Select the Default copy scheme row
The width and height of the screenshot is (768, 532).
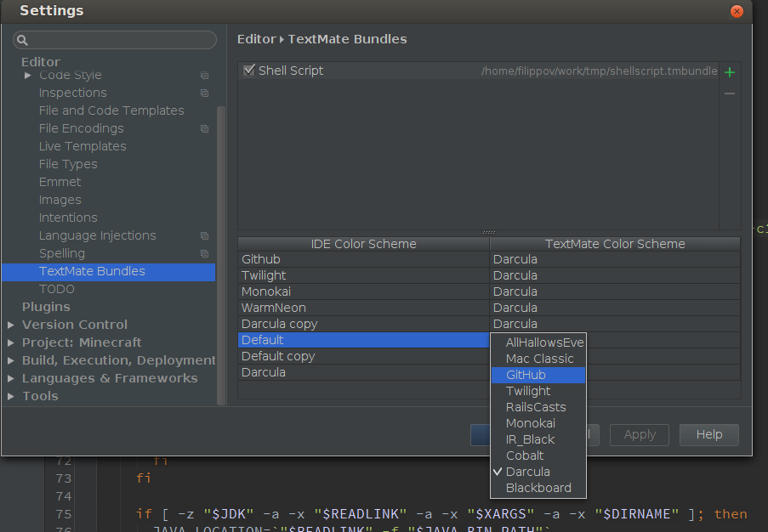click(363, 356)
